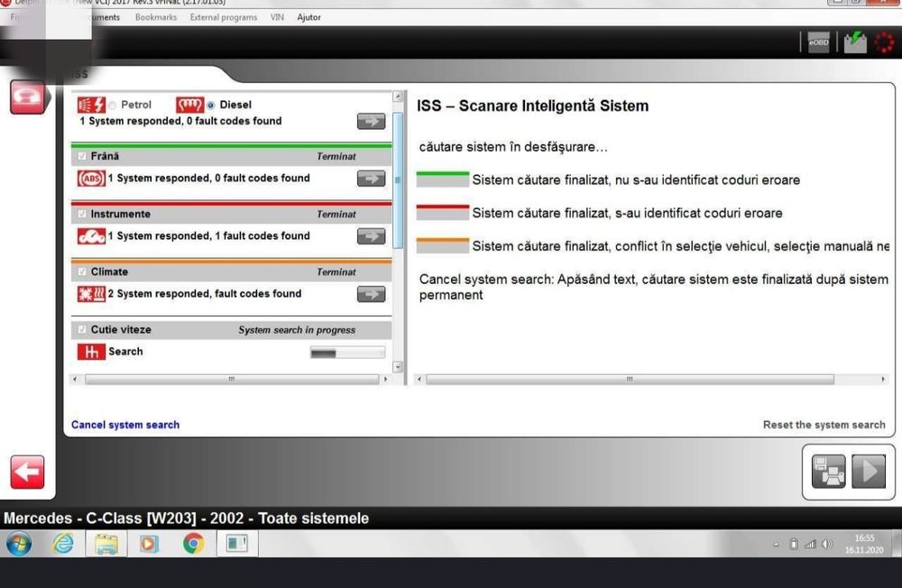
Task: Click '1 System responded, 1 fault codes found' text
Action: pos(209,236)
